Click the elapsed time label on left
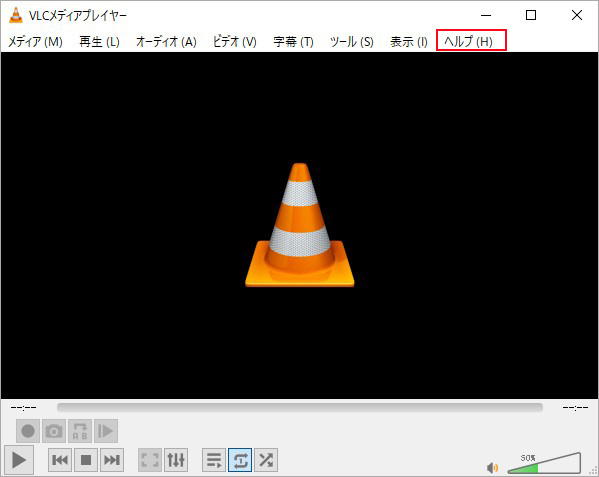Image resolution: width=599 pixels, height=477 pixels. 24,407
